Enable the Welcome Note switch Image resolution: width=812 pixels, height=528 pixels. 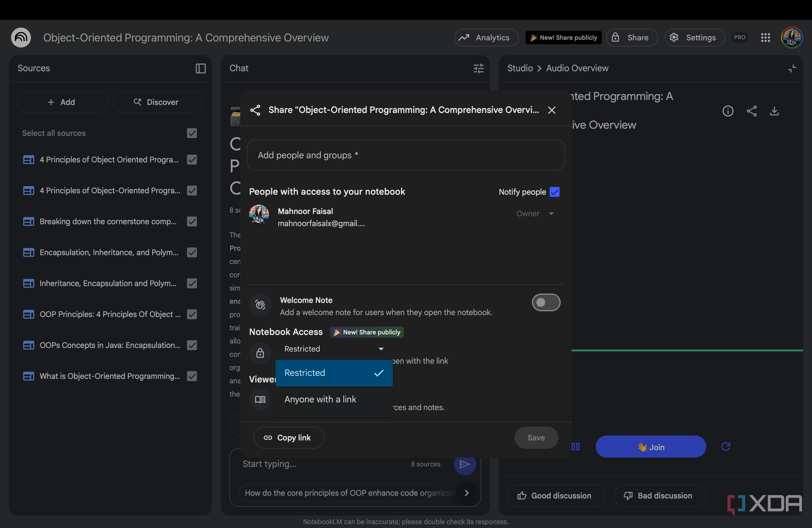click(x=546, y=303)
